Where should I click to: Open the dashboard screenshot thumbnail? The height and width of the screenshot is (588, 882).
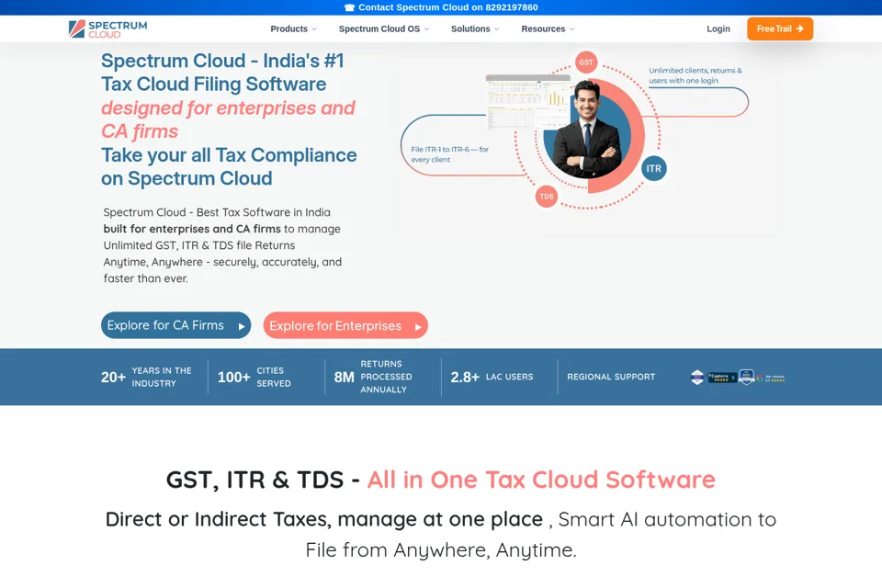(x=527, y=102)
